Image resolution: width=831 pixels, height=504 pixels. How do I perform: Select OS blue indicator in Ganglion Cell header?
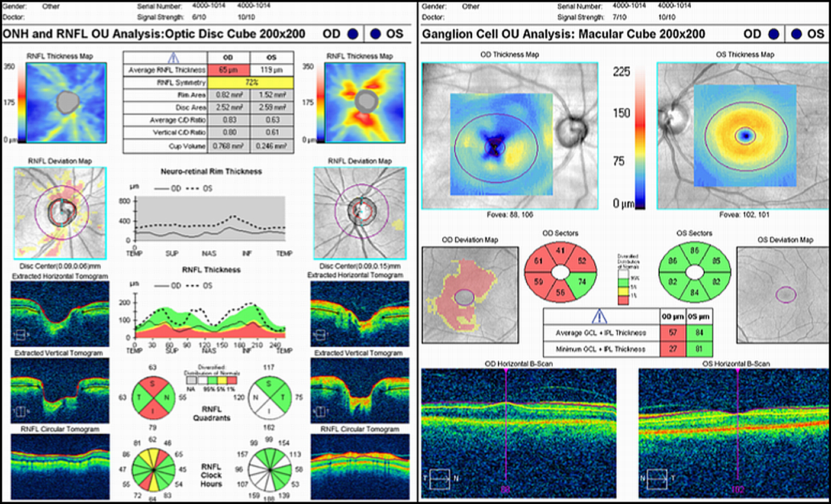point(796,34)
